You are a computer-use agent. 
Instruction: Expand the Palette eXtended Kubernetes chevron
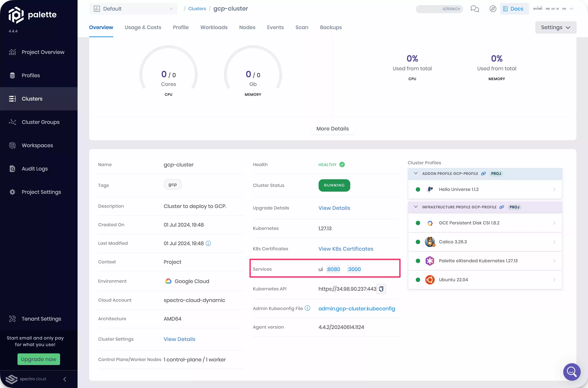tap(554, 261)
